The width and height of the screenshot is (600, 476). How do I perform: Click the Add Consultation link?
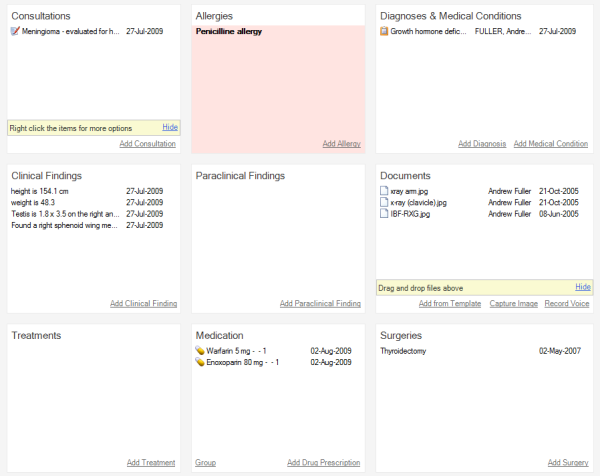coord(147,144)
